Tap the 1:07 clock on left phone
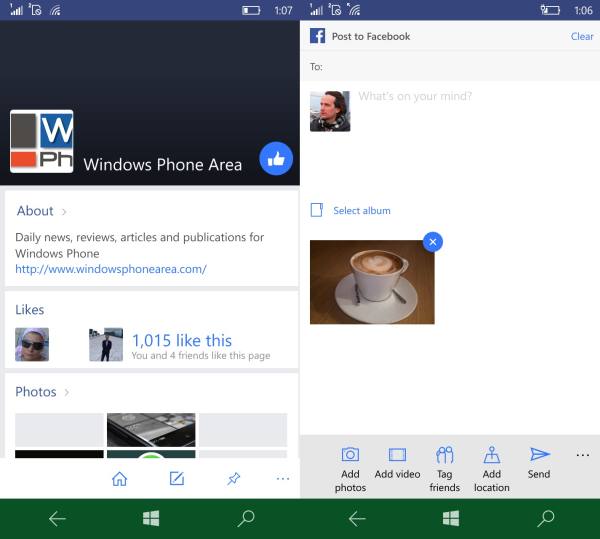 click(x=283, y=10)
